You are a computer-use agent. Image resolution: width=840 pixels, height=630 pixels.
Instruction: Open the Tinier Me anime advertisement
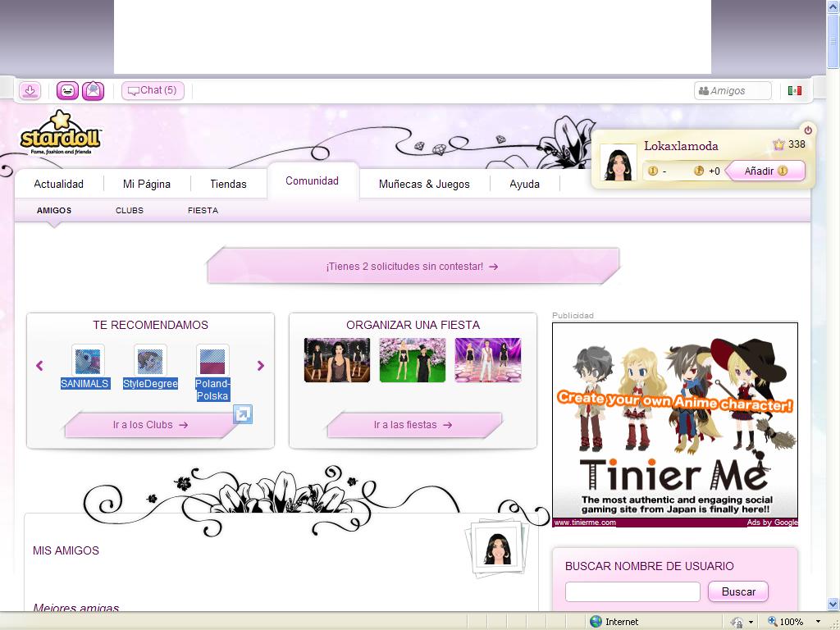[675, 421]
